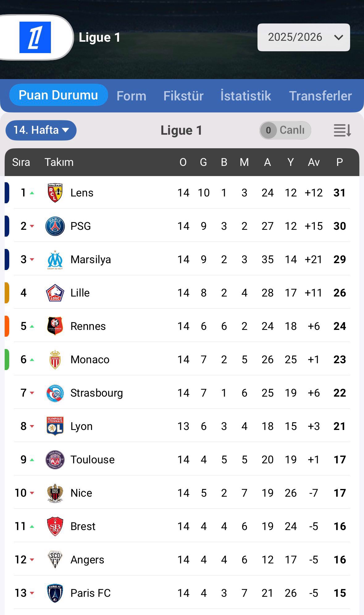This screenshot has height=615, width=364.
Task: Toggle the Canlı live switch
Action: tap(285, 130)
